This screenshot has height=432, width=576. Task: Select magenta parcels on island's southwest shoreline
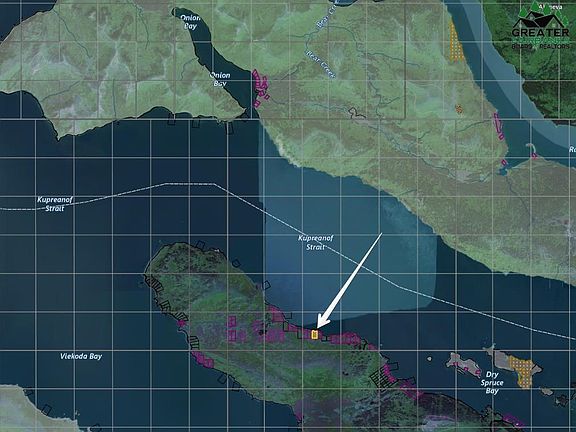pos(203,359)
